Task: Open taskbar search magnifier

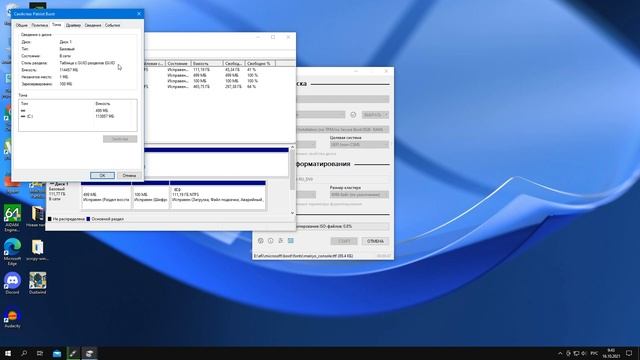Action: pyautogui.click(x=24, y=353)
